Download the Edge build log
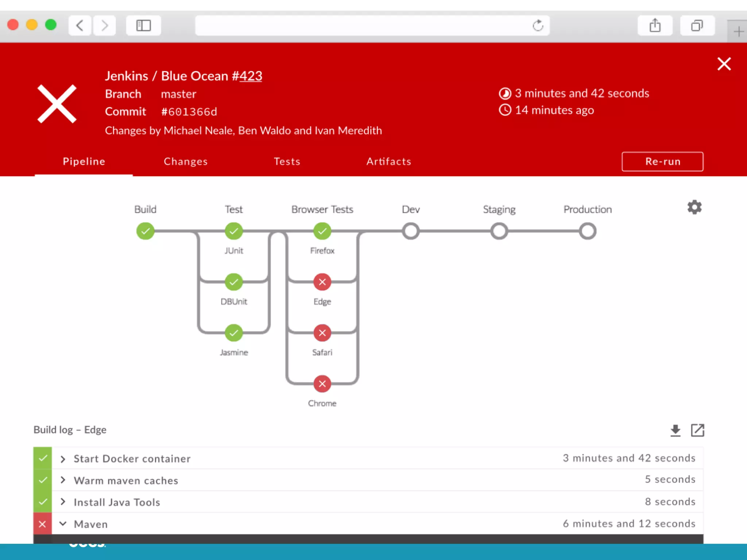Image resolution: width=747 pixels, height=560 pixels. (675, 430)
